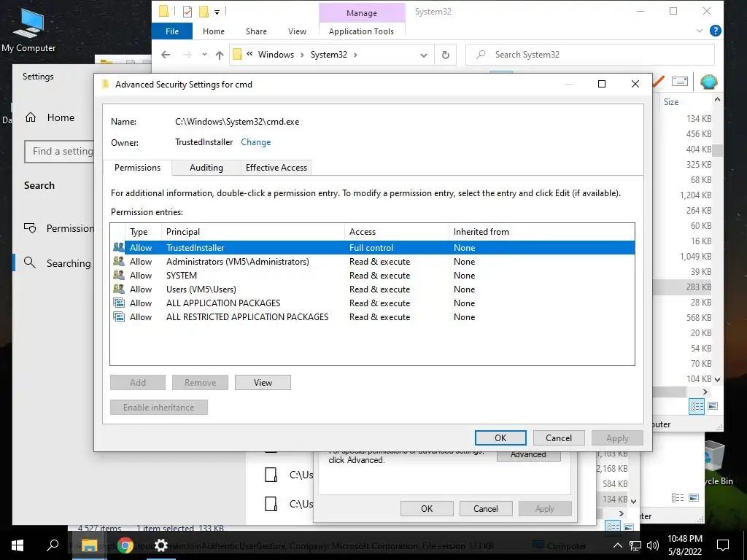Click the Searching magnifier icon in Settings
747x560 pixels.
click(x=29, y=262)
